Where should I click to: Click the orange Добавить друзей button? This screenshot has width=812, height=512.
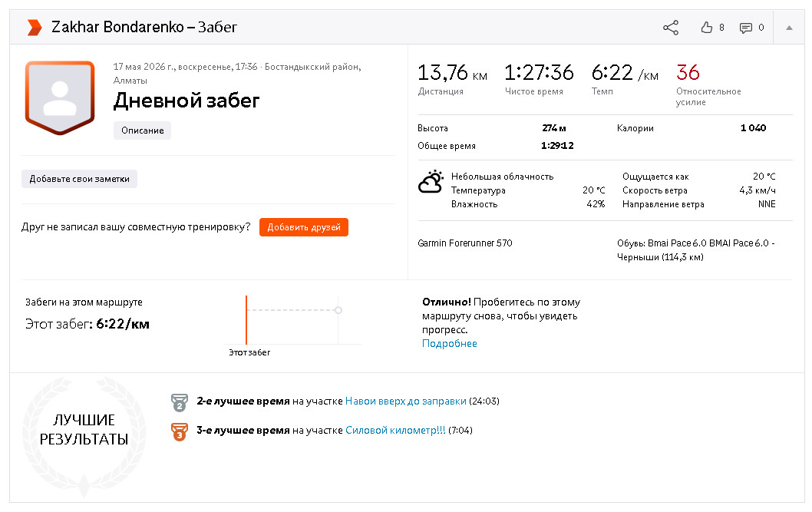pos(303,227)
